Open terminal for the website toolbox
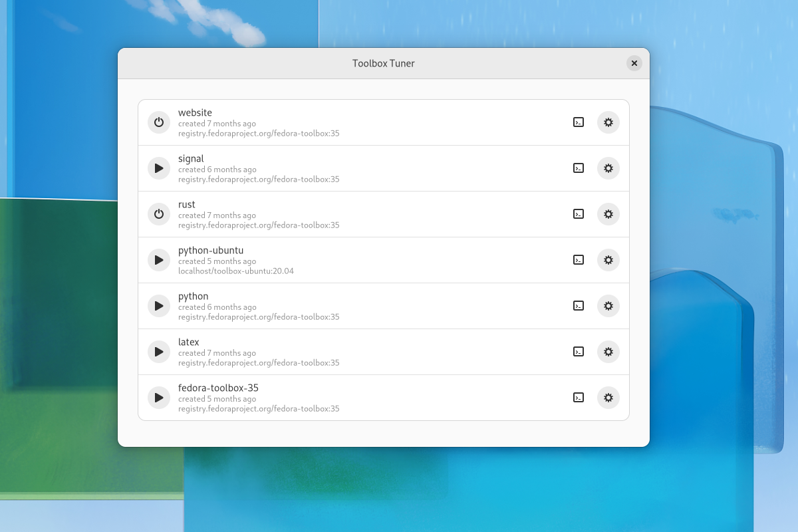 [x=579, y=122]
